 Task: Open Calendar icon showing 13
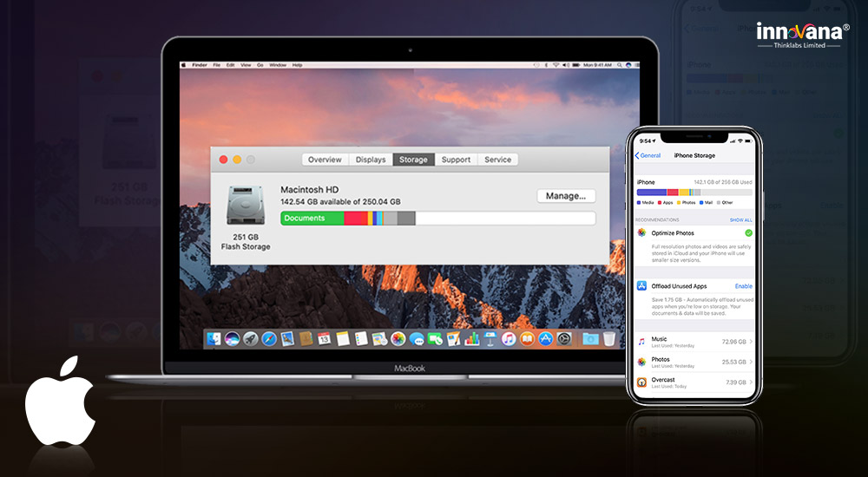tap(324, 338)
